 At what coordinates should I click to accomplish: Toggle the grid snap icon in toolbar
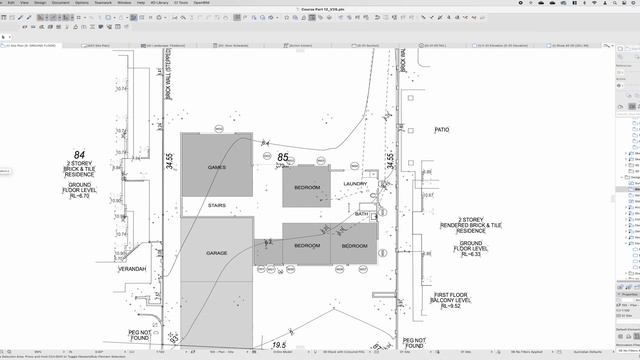tap(78, 18)
